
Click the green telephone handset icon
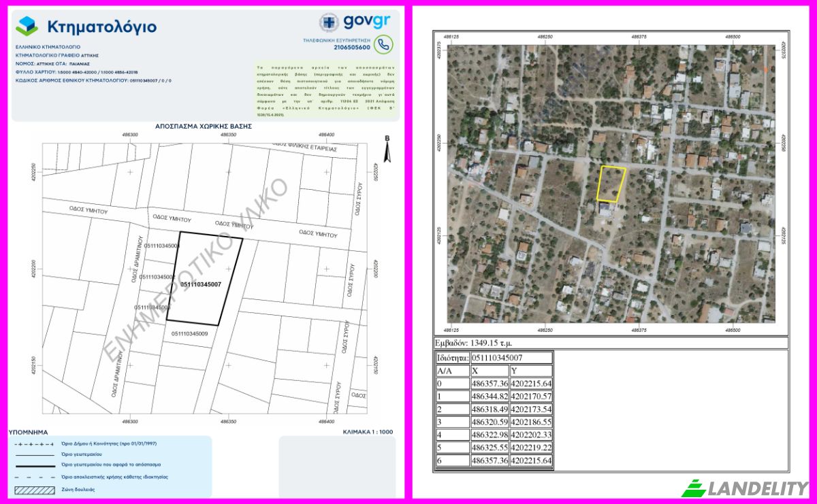coord(384,44)
